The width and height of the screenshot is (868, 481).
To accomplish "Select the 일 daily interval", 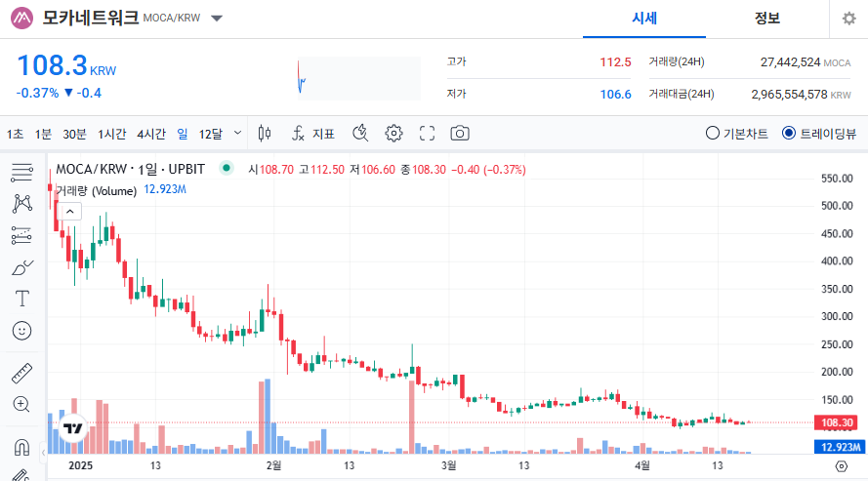I will [183, 134].
